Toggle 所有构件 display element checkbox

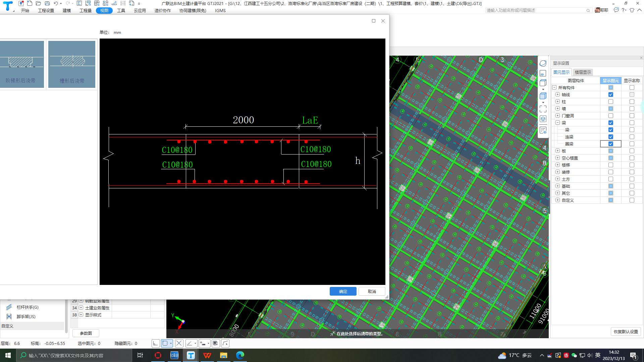coord(611,87)
